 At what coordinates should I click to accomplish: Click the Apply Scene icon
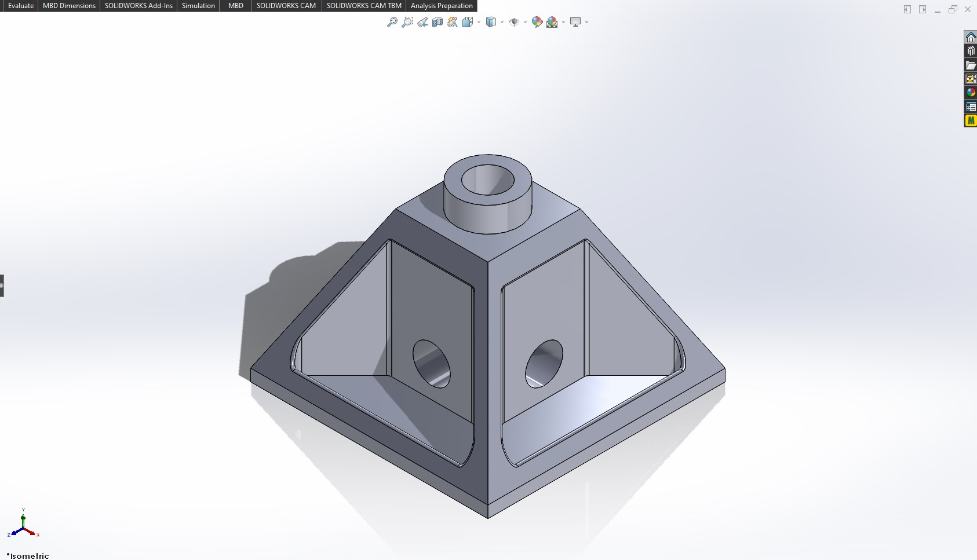[x=552, y=22]
